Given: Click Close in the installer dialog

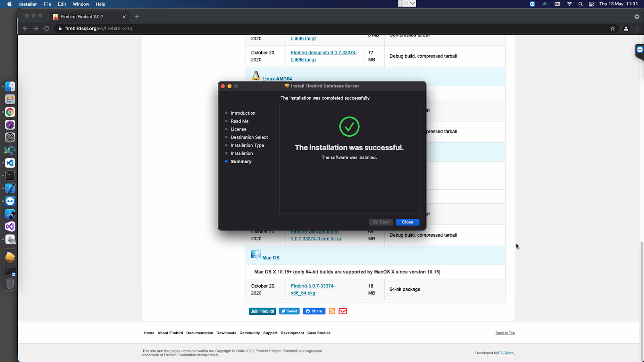Looking at the screenshot, I should point(407,222).
